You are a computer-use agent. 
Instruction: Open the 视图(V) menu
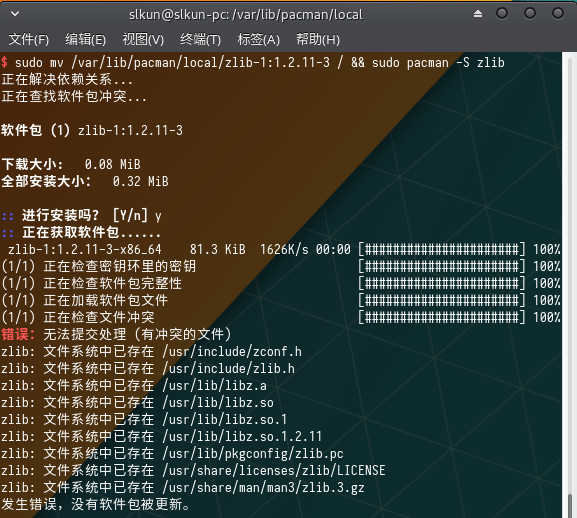click(143, 39)
